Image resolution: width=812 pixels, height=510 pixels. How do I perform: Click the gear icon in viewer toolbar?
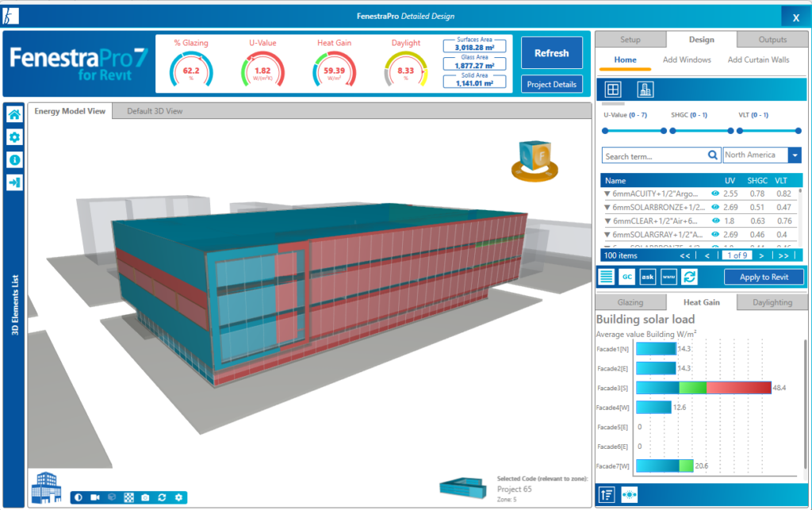tap(178, 497)
